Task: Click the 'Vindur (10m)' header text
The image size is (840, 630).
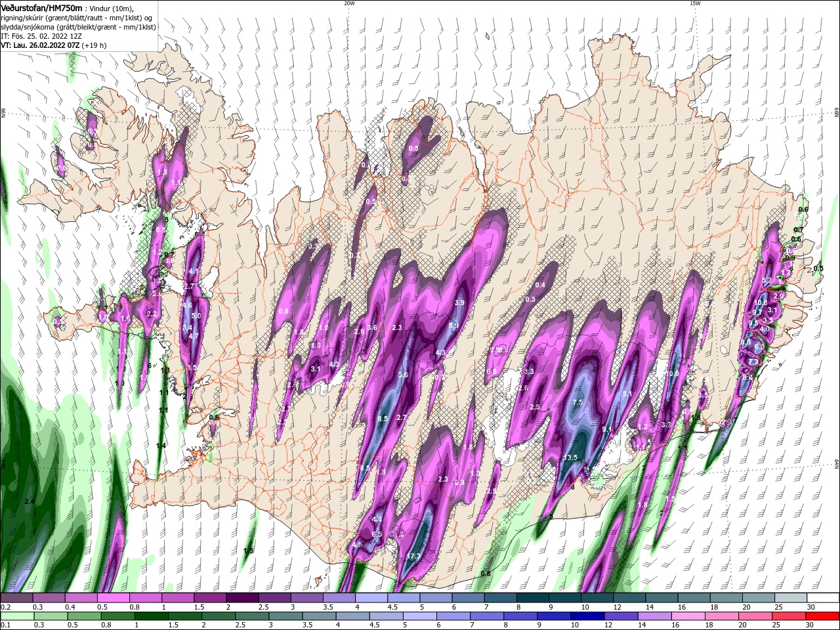Action: (111, 9)
